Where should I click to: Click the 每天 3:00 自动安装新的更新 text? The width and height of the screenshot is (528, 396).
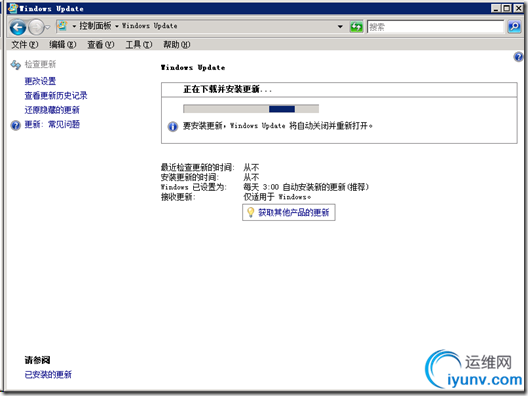pos(306,187)
